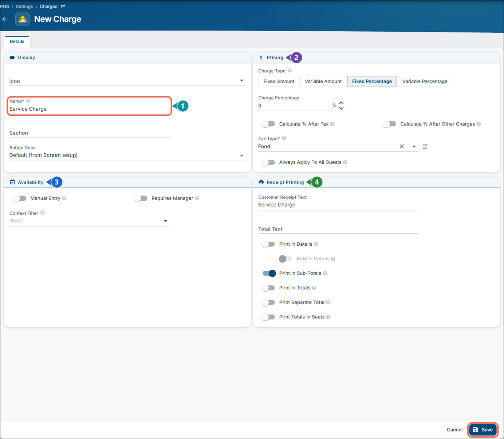504x439 pixels.
Task: Turn on Requires Manager switch
Action: point(141,198)
